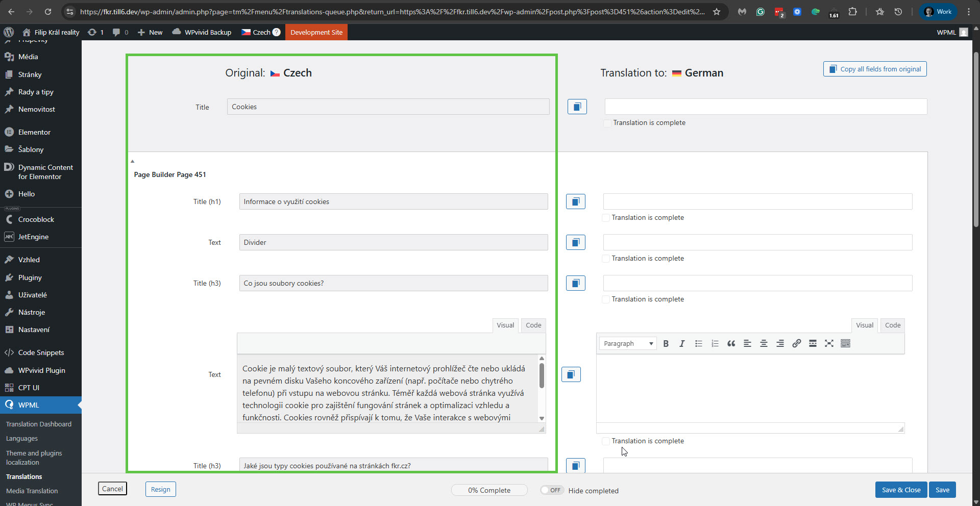Insert a blockquote in translation editor
This screenshot has height=506, width=980.
click(x=731, y=344)
